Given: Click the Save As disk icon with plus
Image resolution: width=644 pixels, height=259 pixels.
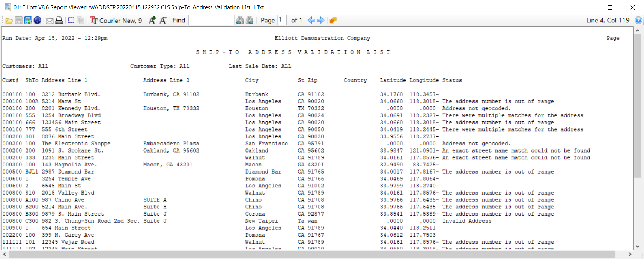Looking at the screenshot, I should click(x=28, y=20).
